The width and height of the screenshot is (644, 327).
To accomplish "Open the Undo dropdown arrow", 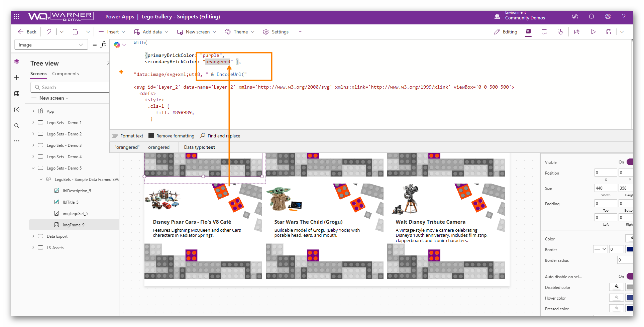I will (x=62, y=32).
